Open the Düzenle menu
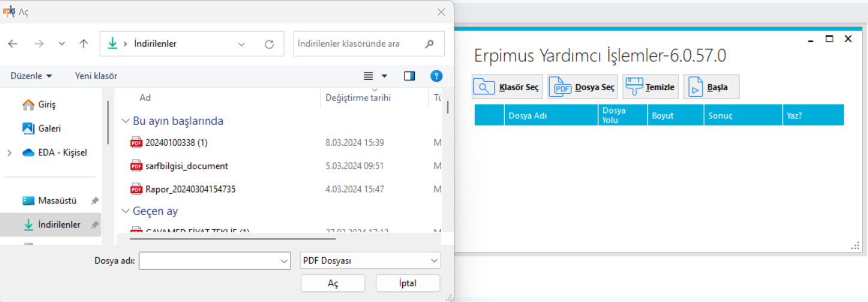Viewport: 868px width, 302px height. click(31, 76)
